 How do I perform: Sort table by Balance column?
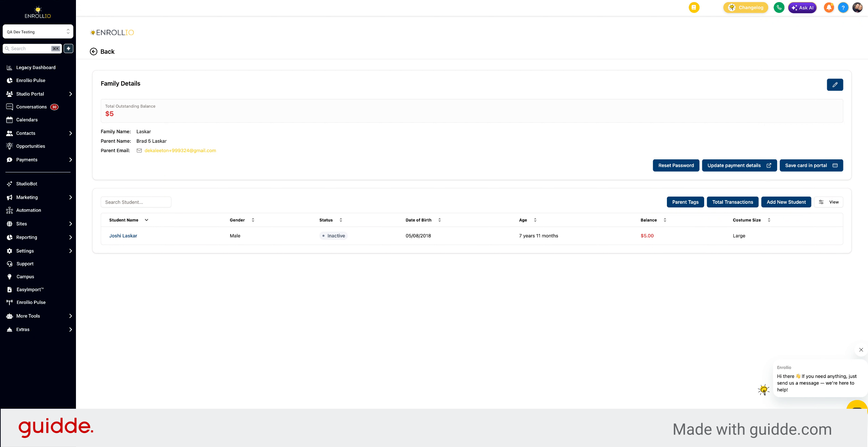click(653, 220)
